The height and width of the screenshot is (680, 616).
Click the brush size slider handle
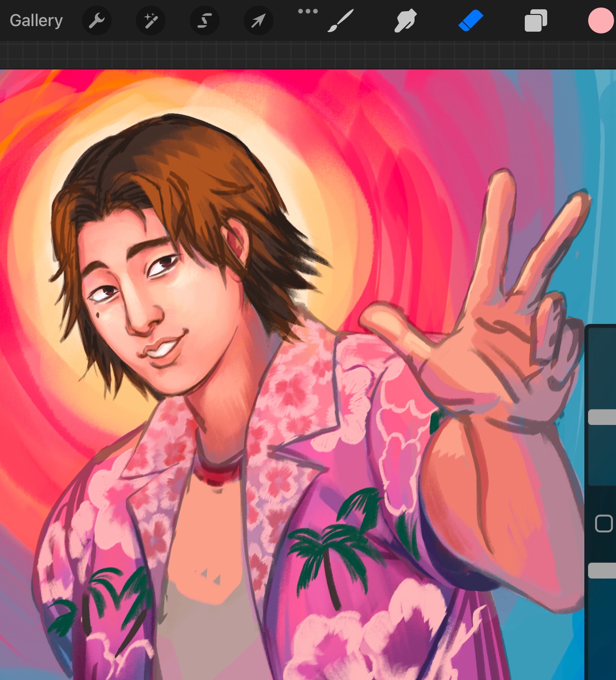click(602, 417)
